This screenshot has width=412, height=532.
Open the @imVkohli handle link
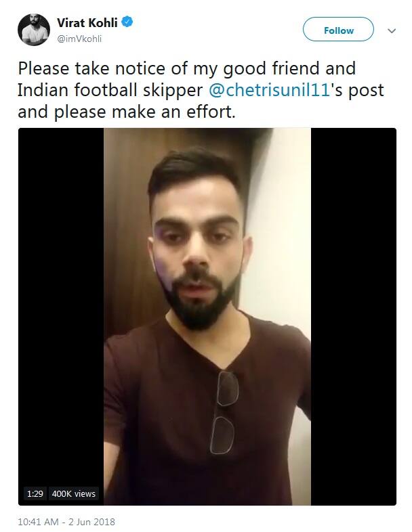coord(79,39)
